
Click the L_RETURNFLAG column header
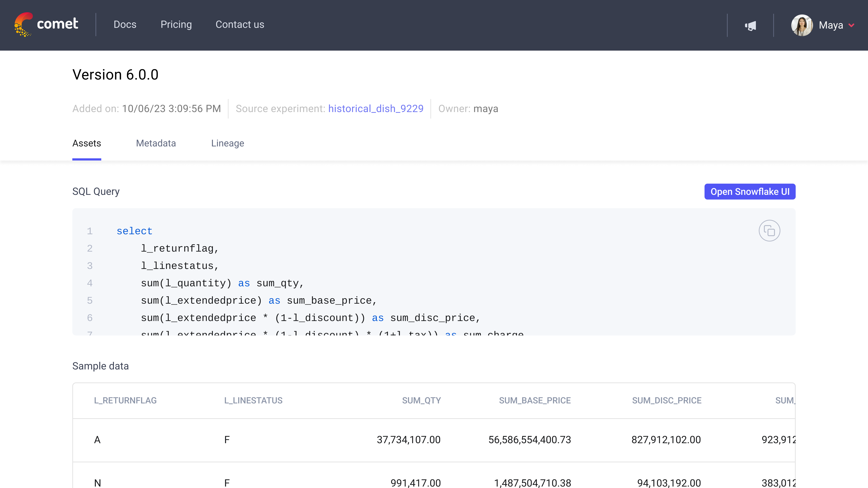[125, 401]
